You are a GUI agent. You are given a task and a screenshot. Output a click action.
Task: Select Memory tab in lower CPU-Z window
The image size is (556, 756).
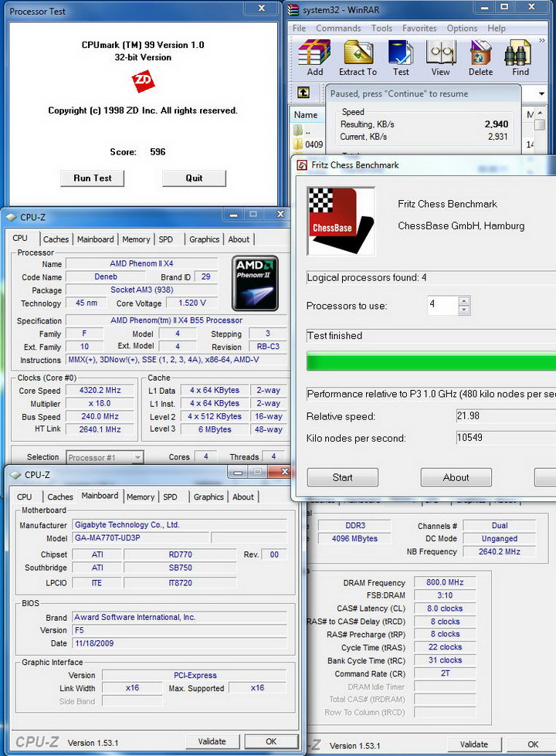tap(141, 497)
